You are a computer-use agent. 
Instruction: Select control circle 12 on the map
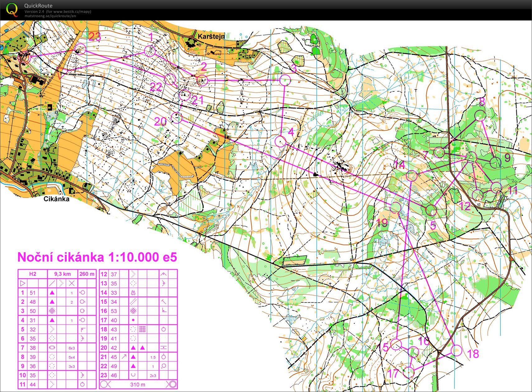(x=478, y=195)
